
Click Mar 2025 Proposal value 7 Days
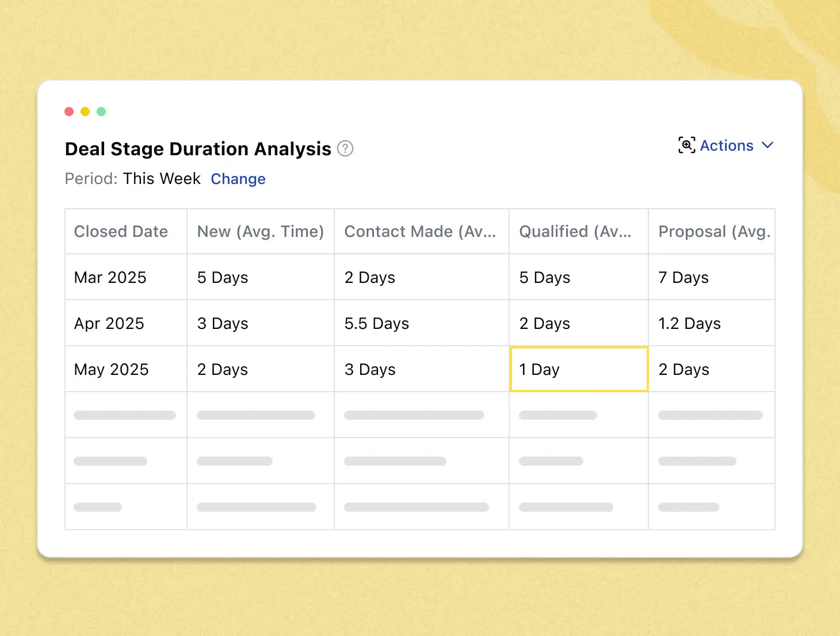point(712,277)
